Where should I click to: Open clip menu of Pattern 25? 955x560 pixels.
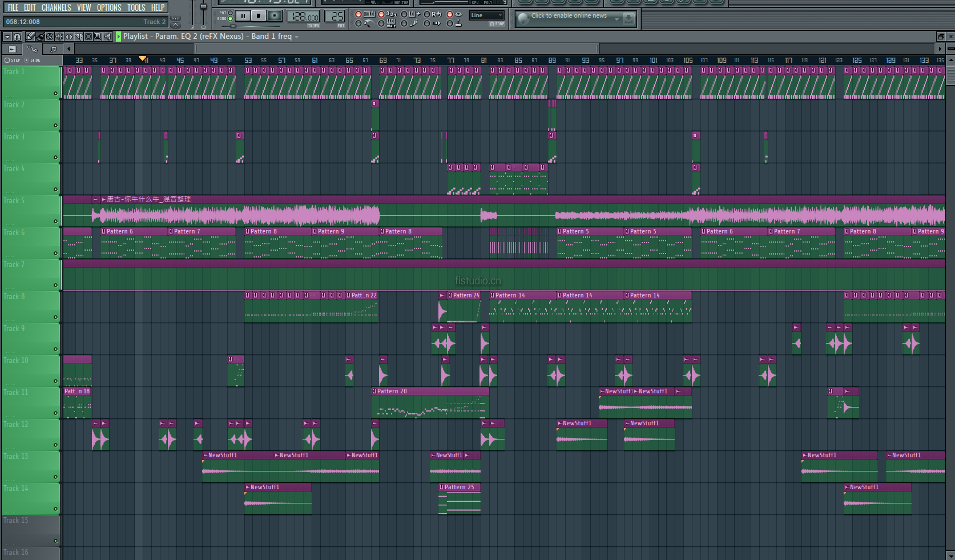tap(442, 488)
